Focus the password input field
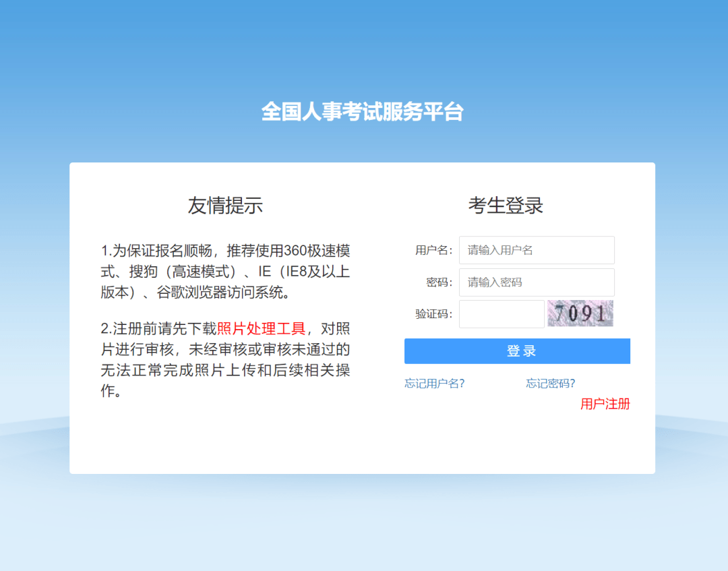The width and height of the screenshot is (728, 571). click(x=537, y=282)
